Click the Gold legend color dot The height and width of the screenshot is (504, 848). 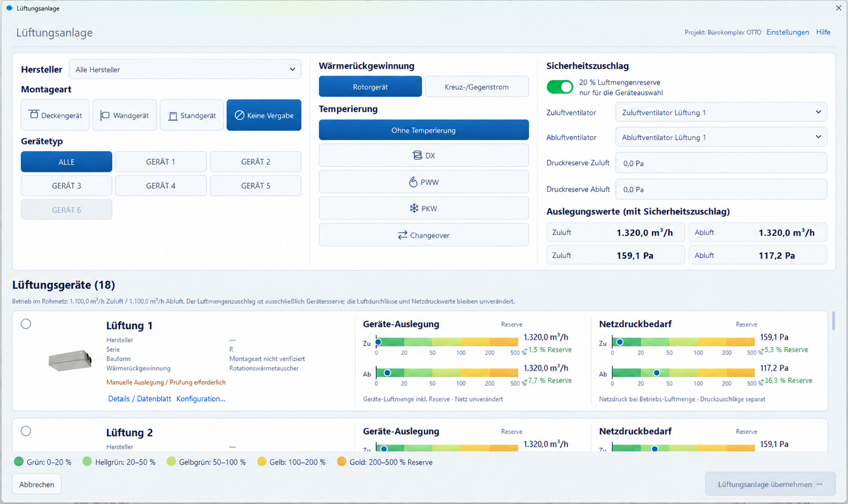[x=342, y=462]
